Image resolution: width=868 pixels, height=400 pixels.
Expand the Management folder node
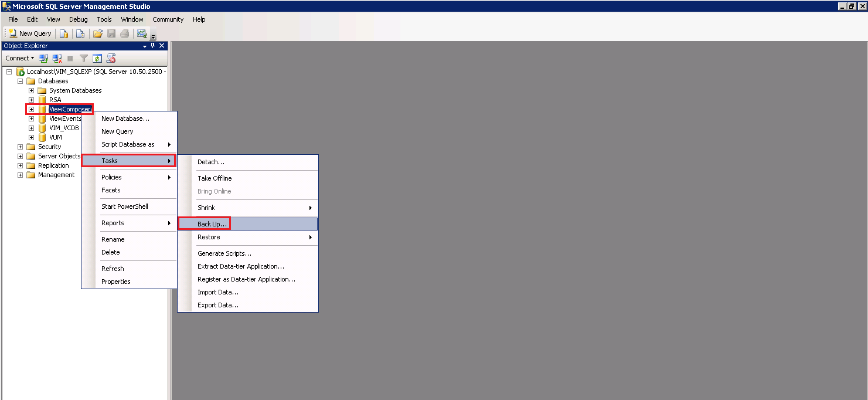click(x=21, y=175)
